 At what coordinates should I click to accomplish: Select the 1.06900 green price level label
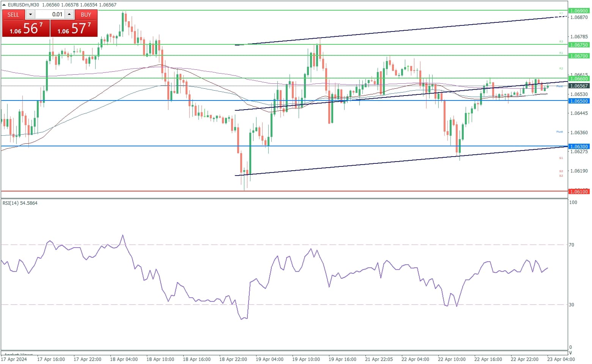point(579,11)
